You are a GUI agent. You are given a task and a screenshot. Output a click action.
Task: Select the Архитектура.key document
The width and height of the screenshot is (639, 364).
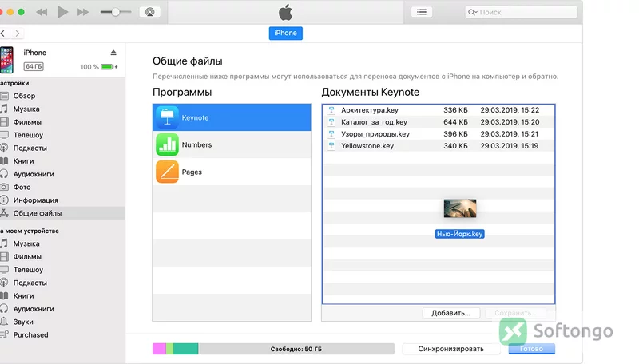tap(439, 110)
